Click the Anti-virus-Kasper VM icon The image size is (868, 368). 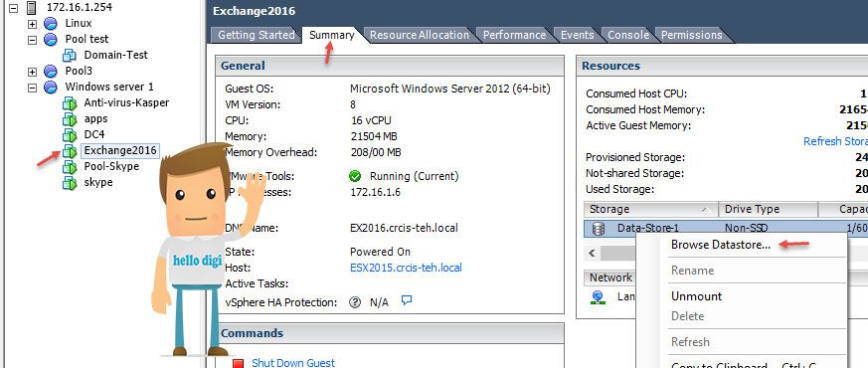(70, 102)
